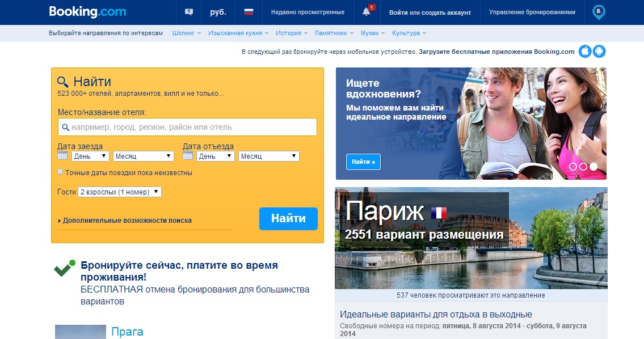
Task: Click "537 человек просматривают это направление"
Action: pos(471,295)
